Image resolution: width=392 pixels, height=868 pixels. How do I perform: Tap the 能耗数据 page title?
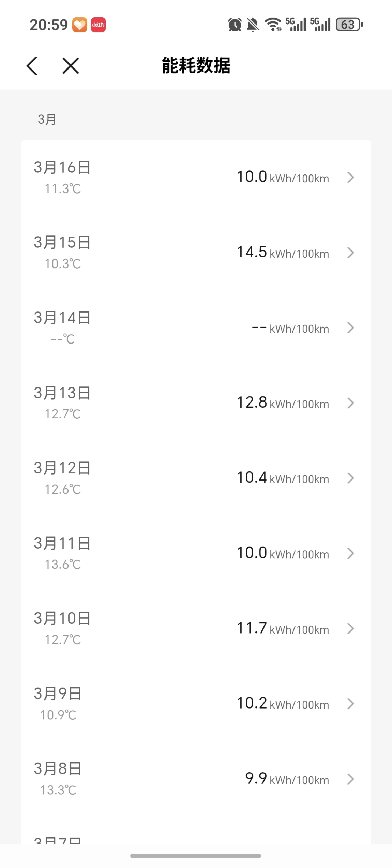196,66
